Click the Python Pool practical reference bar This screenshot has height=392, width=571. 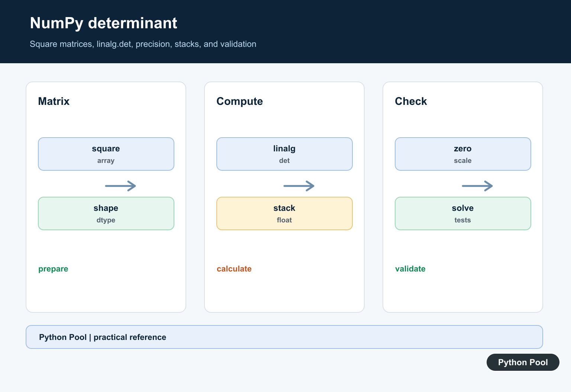click(x=284, y=337)
